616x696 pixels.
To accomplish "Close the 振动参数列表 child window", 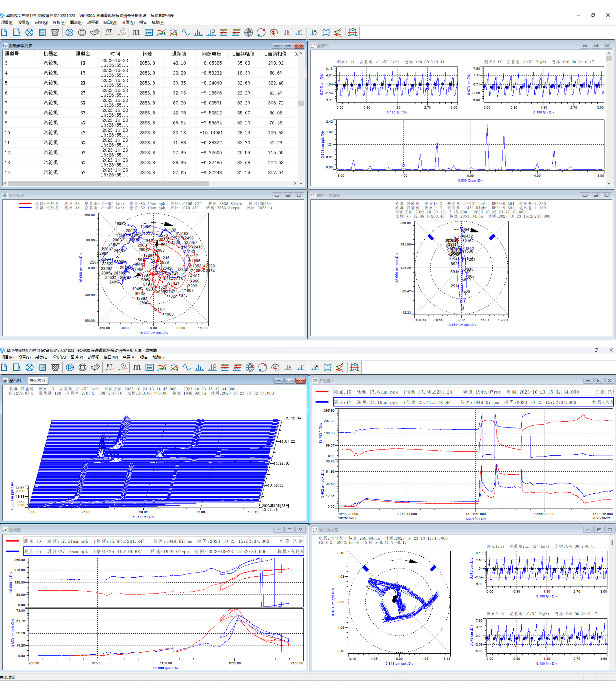I will click(299, 46).
